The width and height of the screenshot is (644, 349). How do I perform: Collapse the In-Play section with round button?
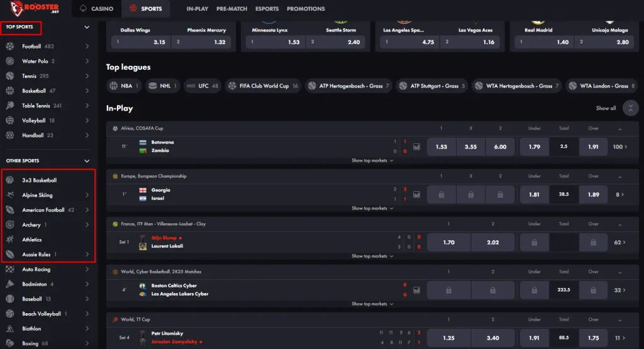[x=630, y=108]
